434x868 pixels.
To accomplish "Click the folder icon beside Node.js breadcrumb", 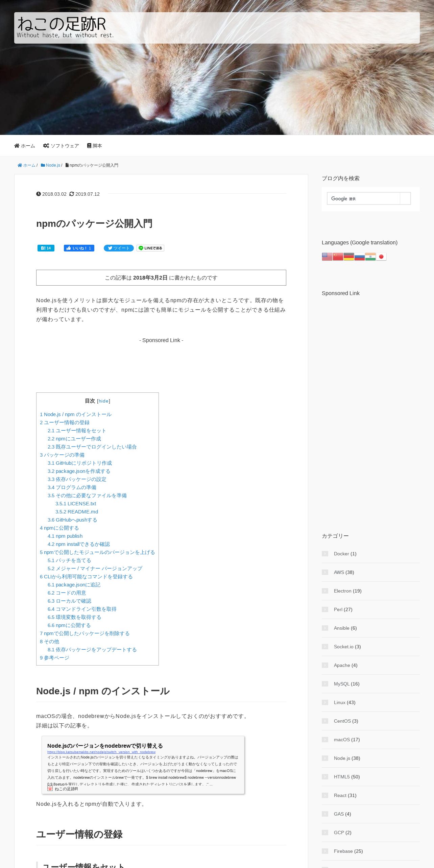I will pyautogui.click(x=43, y=165).
